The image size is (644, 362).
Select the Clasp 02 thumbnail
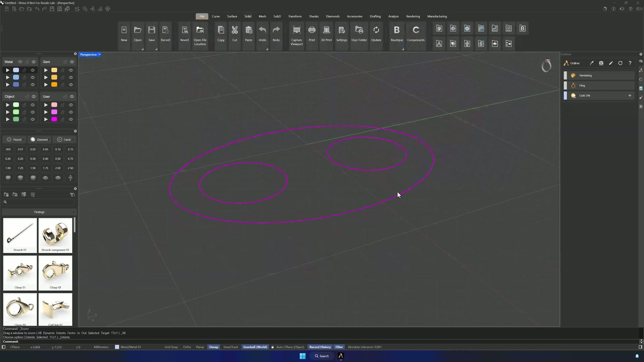pos(55,273)
